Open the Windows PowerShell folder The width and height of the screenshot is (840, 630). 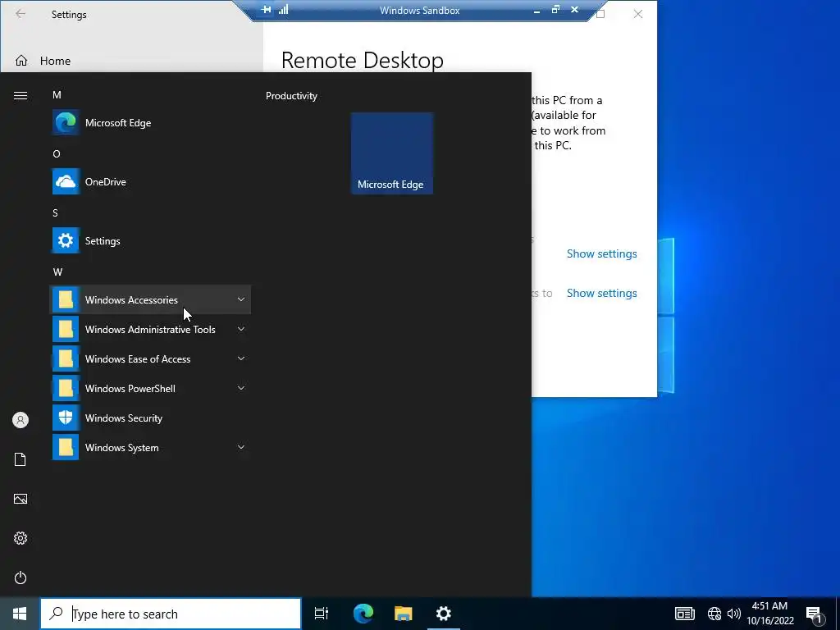(150, 388)
